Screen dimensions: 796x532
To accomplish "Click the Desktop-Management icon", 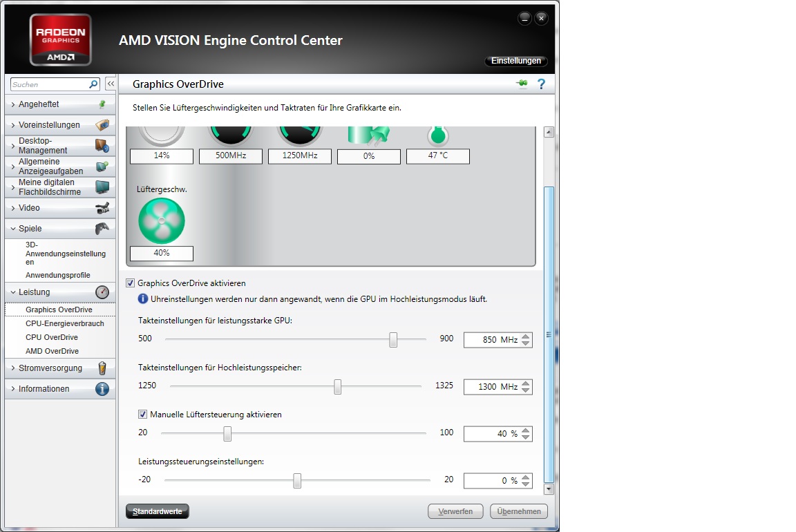I will point(102,146).
